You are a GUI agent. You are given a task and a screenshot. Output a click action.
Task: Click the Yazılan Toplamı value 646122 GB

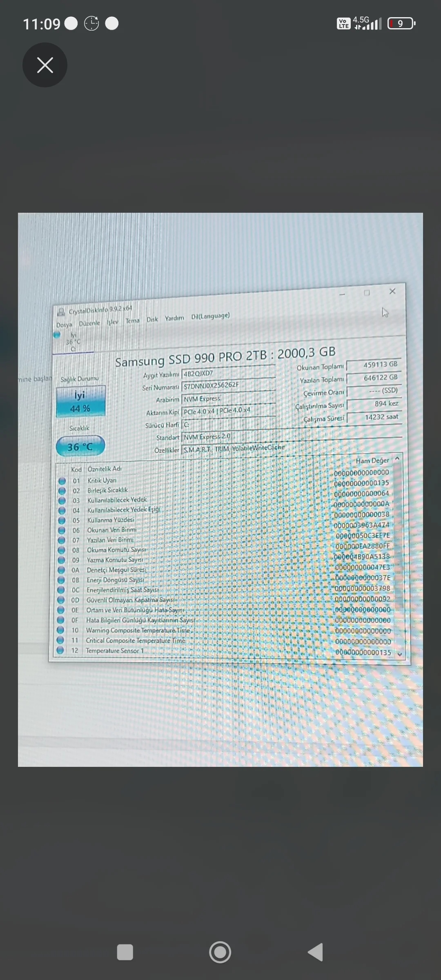tap(374, 378)
